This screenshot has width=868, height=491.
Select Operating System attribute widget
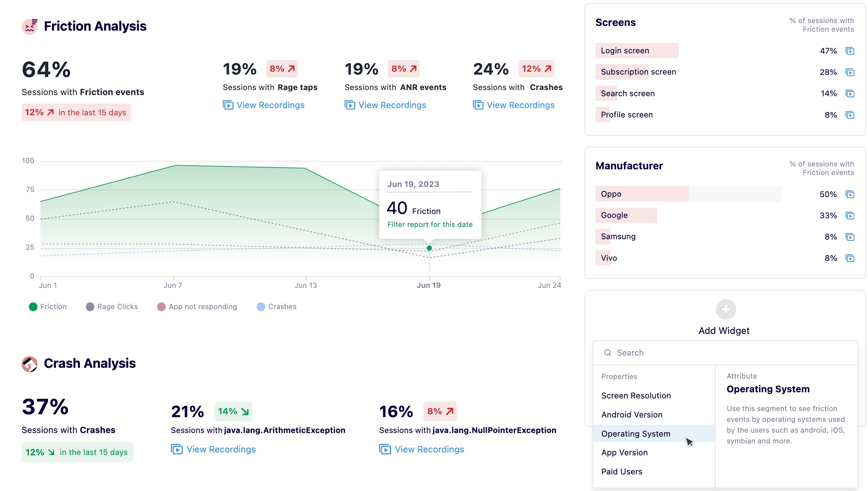[x=636, y=433]
